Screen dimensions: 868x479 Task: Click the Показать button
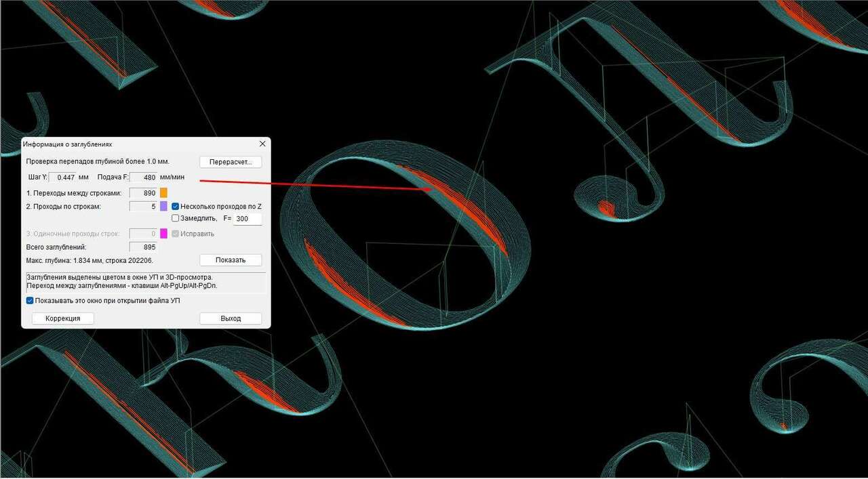(x=231, y=260)
